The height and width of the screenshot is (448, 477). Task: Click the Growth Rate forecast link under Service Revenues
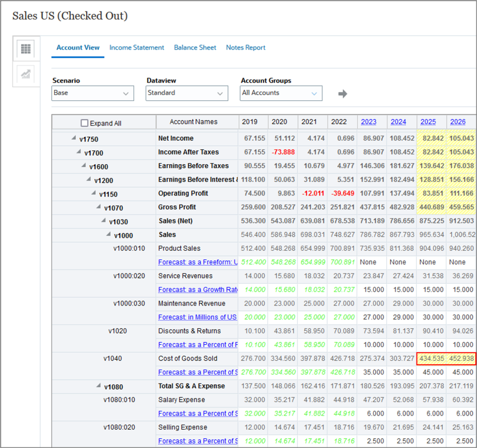[198, 290]
